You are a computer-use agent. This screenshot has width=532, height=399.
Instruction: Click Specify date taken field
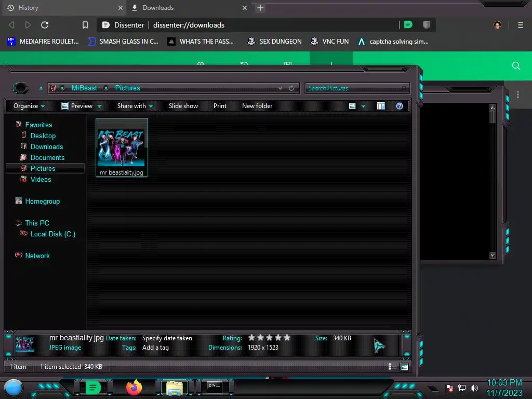[167, 338]
